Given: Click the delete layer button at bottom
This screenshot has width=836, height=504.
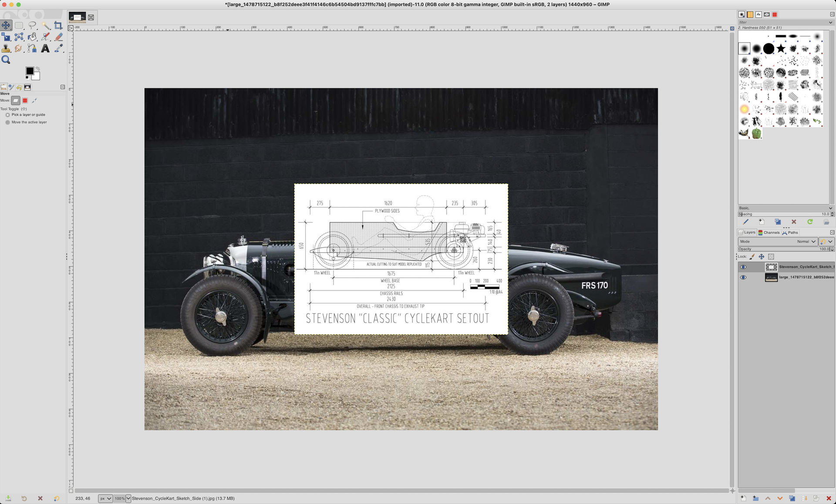Looking at the screenshot, I should coord(829,498).
